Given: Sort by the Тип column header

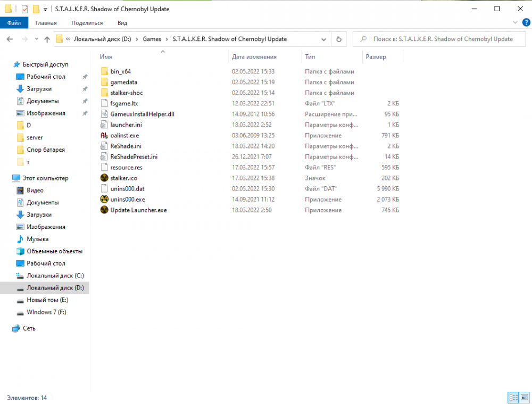Looking at the screenshot, I should [x=332, y=57].
